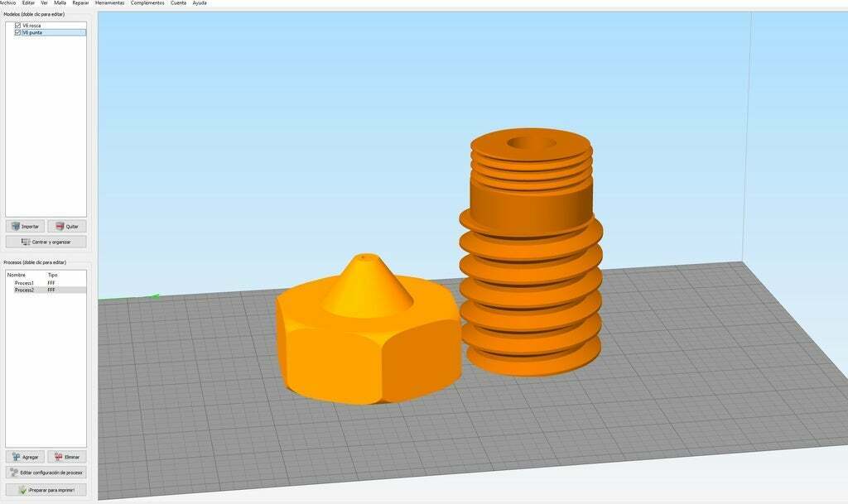Open the Editar menu
Viewport: 848px width, 504px height.
[x=28, y=3]
